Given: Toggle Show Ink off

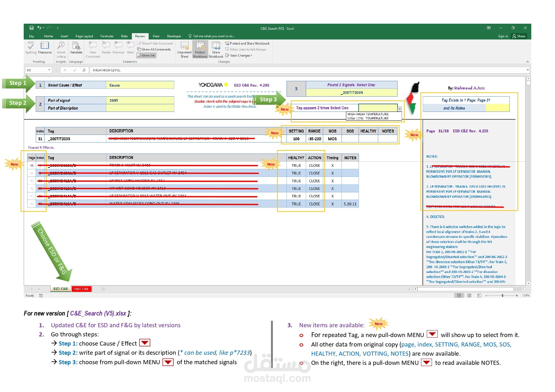Looking at the screenshot, I should click(146, 55).
